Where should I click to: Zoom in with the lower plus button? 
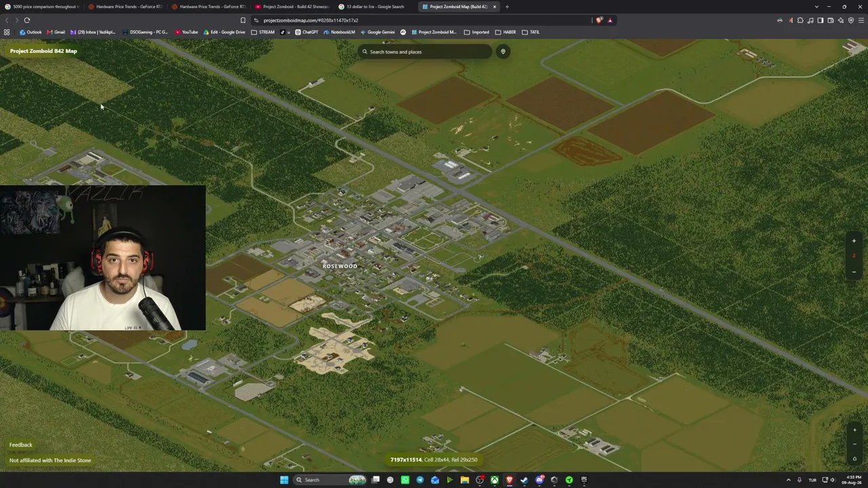click(x=854, y=430)
